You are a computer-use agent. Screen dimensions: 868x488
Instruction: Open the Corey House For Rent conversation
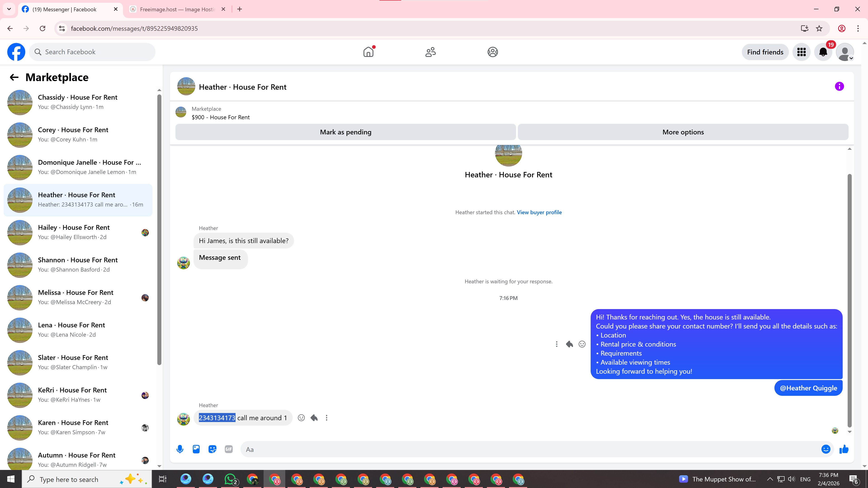(x=78, y=134)
